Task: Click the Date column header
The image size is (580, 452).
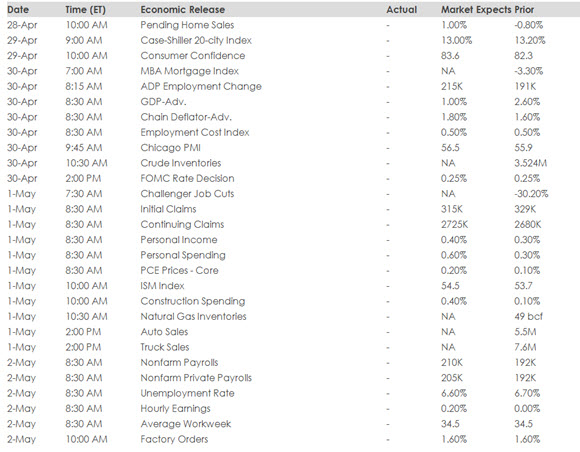Action: [x=18, y=10]
